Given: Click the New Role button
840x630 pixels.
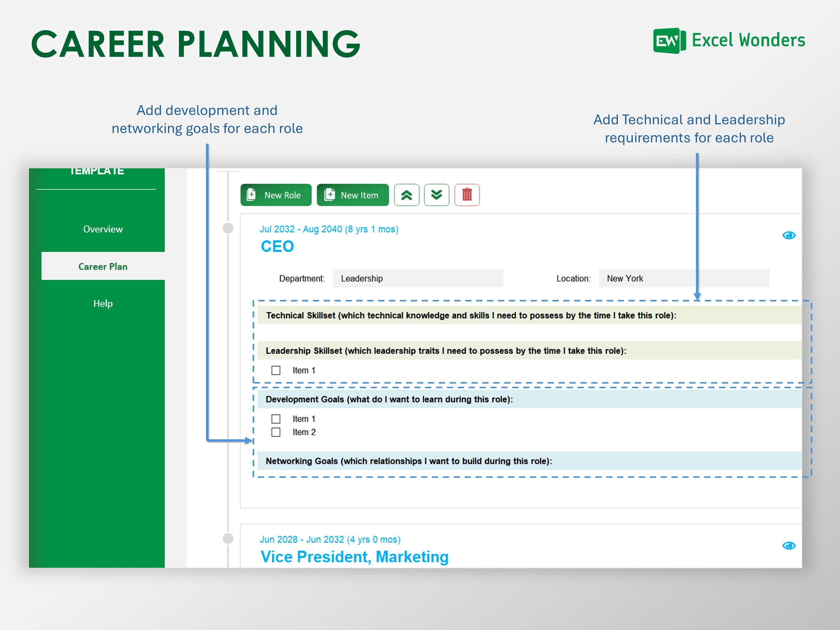Looking at the screenshot, I should point(276,195).
